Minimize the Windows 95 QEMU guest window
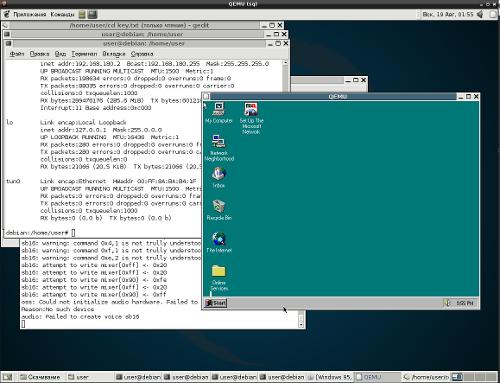 (461, 96)
